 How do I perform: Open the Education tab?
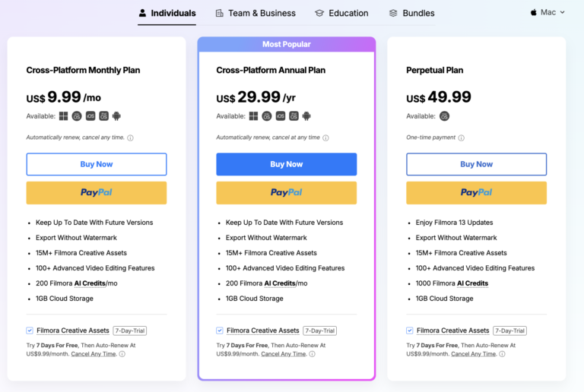(341, 13)
